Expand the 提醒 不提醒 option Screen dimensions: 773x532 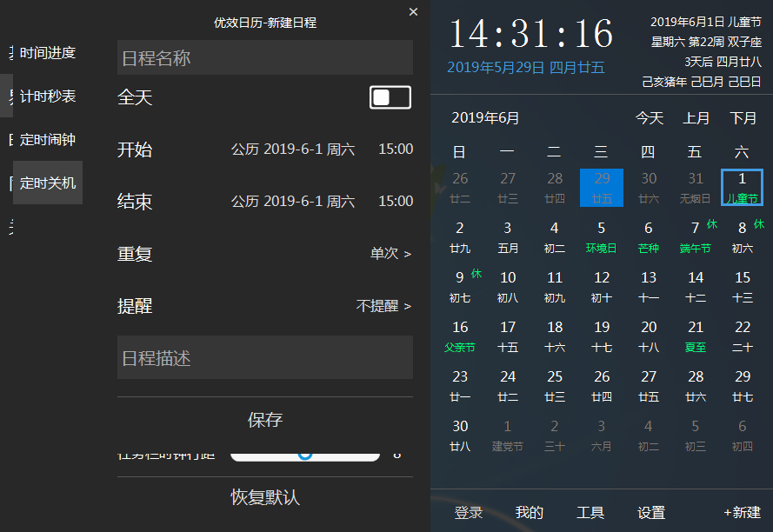383,306
